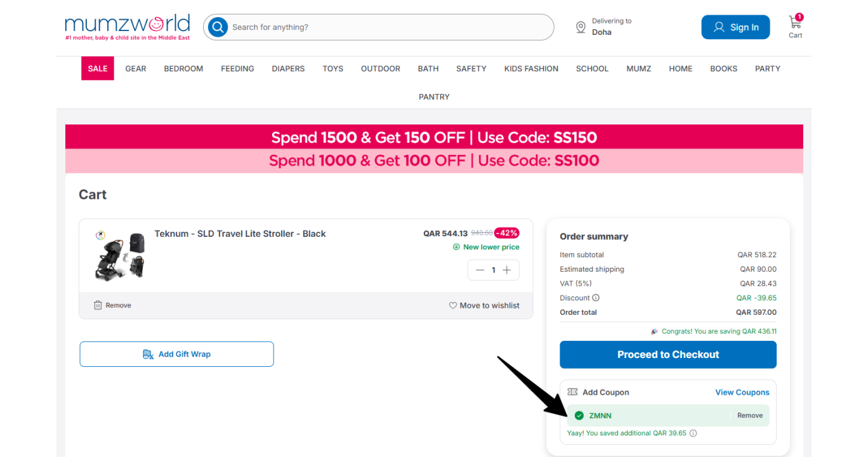Decrease stroller quantity with minus
The width and height of the screenshot is (868, 457).
click(x=480, y=270)
